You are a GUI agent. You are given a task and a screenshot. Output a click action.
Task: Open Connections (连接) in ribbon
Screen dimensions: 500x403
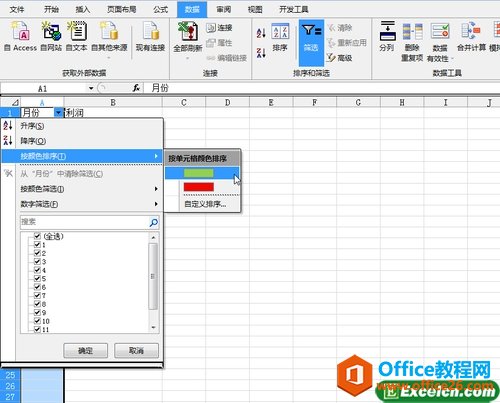219,28
